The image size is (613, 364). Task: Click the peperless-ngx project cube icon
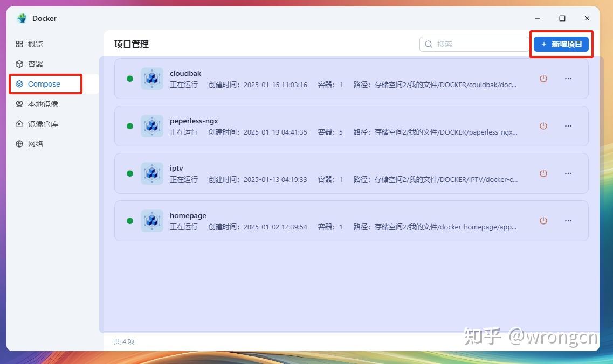pyautogui.click(x=152, y=126)
